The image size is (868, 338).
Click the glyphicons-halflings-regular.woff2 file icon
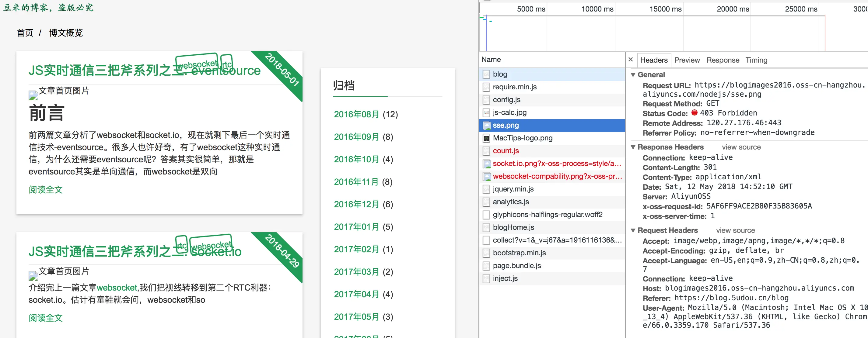(486, 215)
